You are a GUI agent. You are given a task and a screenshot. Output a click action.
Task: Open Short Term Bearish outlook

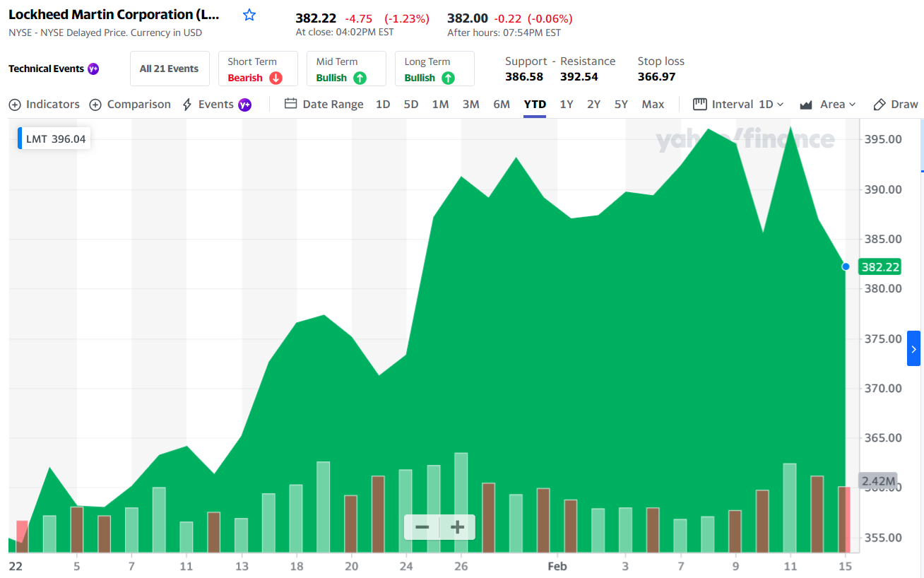(258, 69)
